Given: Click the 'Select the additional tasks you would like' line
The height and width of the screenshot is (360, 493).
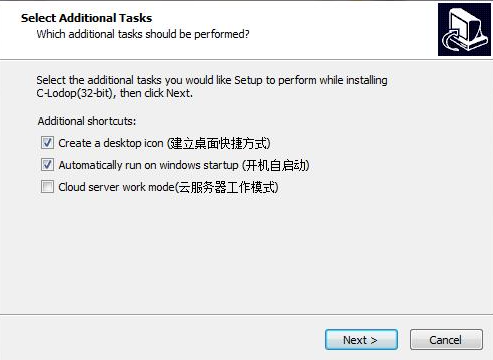Looking at the screenshot, I should 212,80.
